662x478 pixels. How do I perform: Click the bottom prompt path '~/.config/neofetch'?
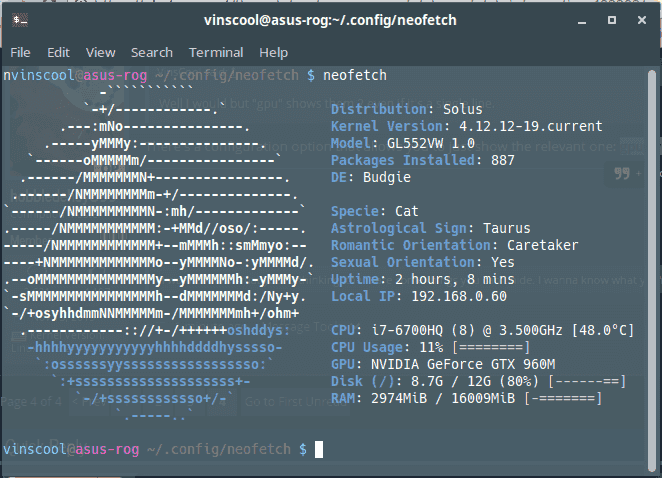[219, 449]
